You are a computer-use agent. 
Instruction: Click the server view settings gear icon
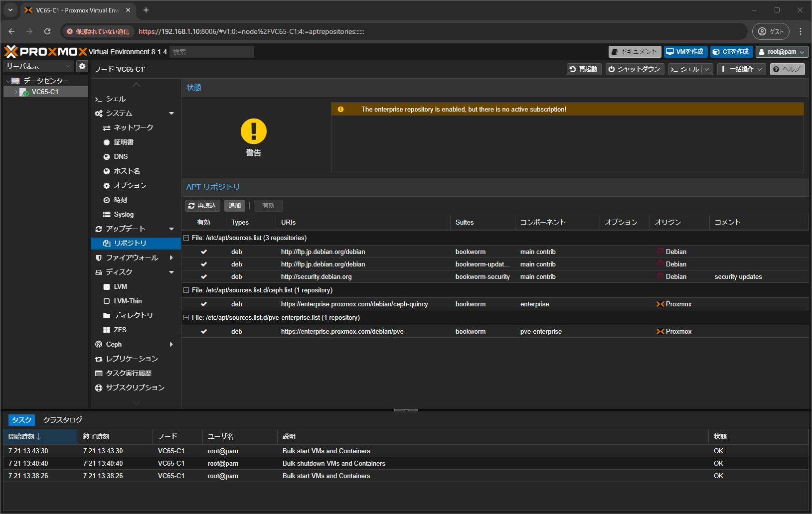tap(82, 66)
